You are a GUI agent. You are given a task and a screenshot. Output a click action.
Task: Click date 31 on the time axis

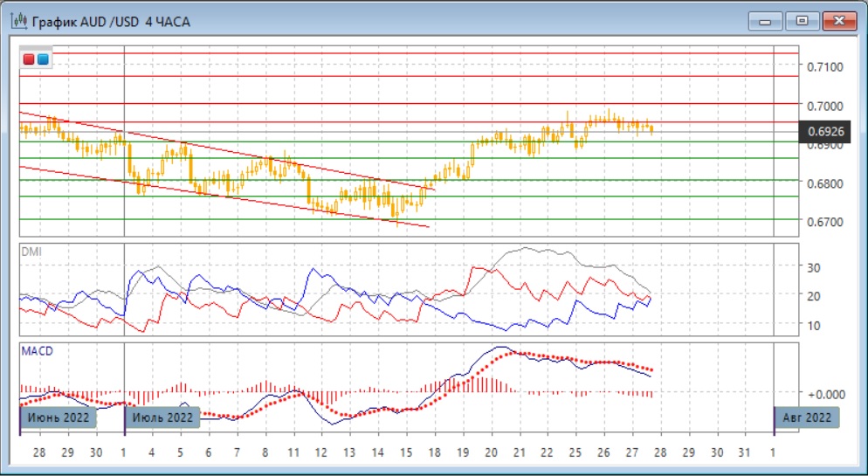[x=745, y=453]
